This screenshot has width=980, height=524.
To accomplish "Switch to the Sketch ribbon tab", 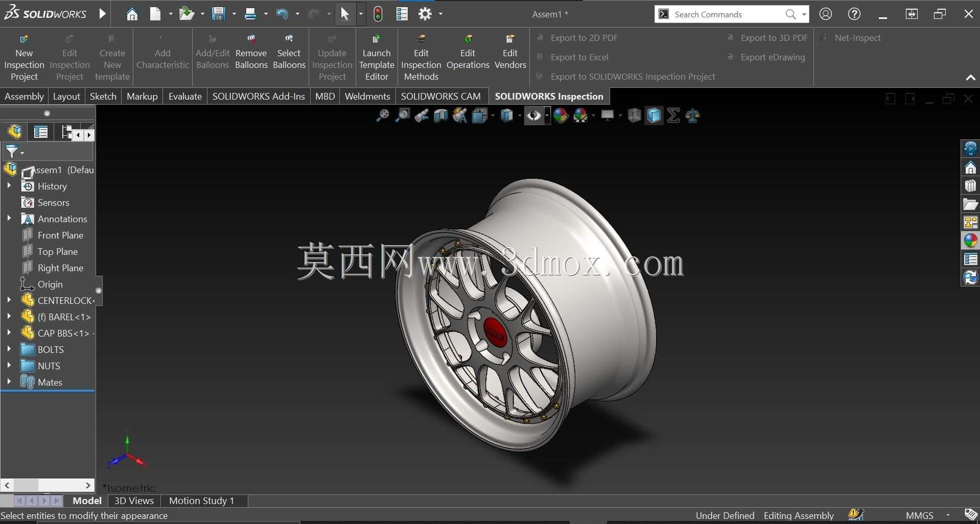I will pyautogui.click(x=103, y=96).
